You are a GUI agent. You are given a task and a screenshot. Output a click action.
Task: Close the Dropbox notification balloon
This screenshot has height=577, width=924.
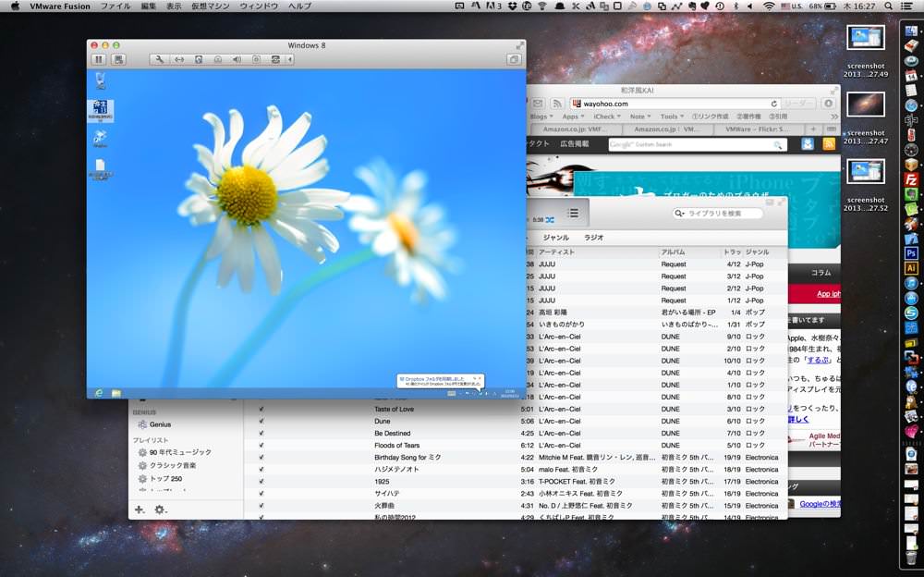480,378
